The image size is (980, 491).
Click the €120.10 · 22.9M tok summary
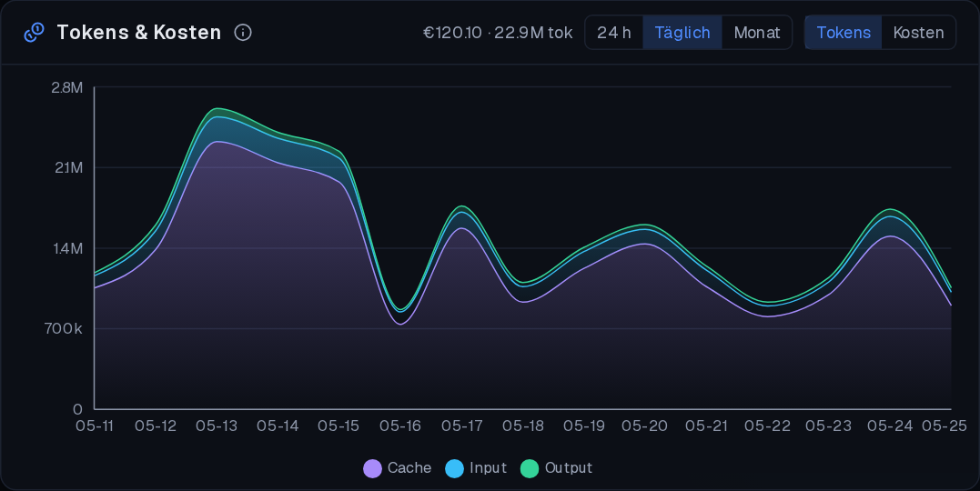pyautogui.click(x=498, y=33)
